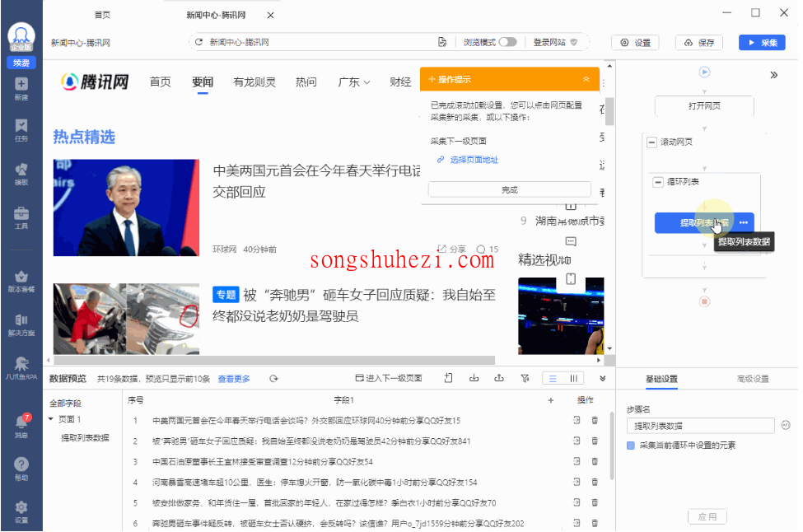This screenshot has height=532, width=803.
Task: Select the 打开网页 workflow step
Action: point(704,106)
